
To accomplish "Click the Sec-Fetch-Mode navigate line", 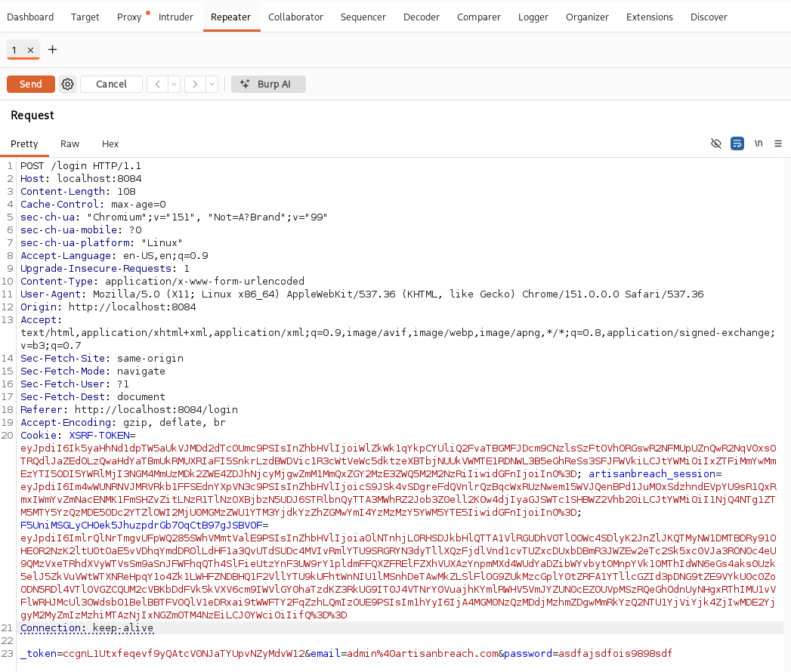I will (x=93, y=371).
